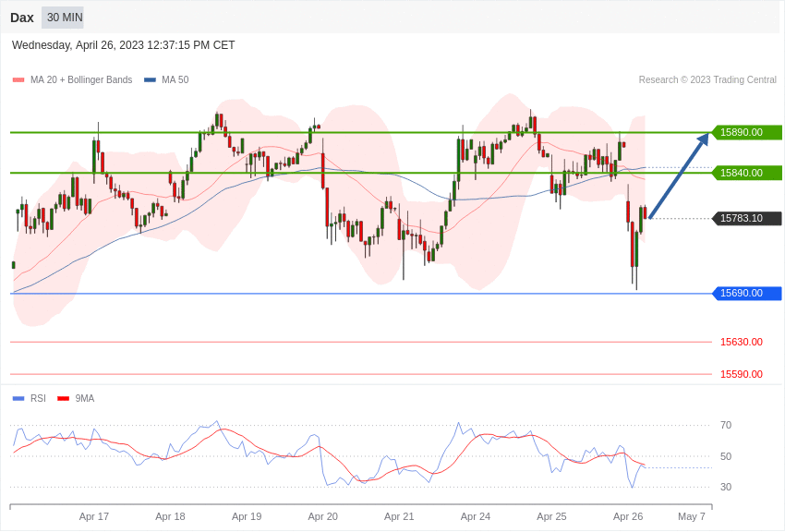785x532 pixels.
Task: Click the current price label 15783.10
Action: (x=747, y=218)
